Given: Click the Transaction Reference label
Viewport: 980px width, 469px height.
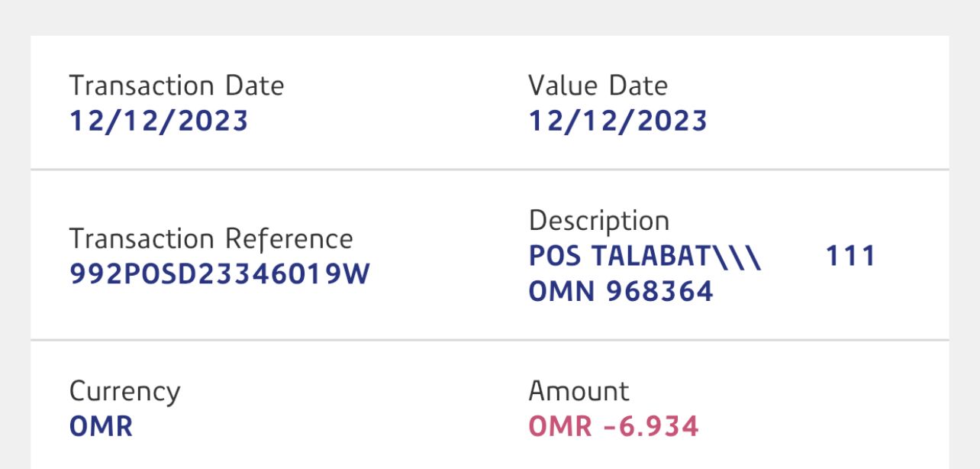Looking at the screenshot, I should [x=211, y=239].
